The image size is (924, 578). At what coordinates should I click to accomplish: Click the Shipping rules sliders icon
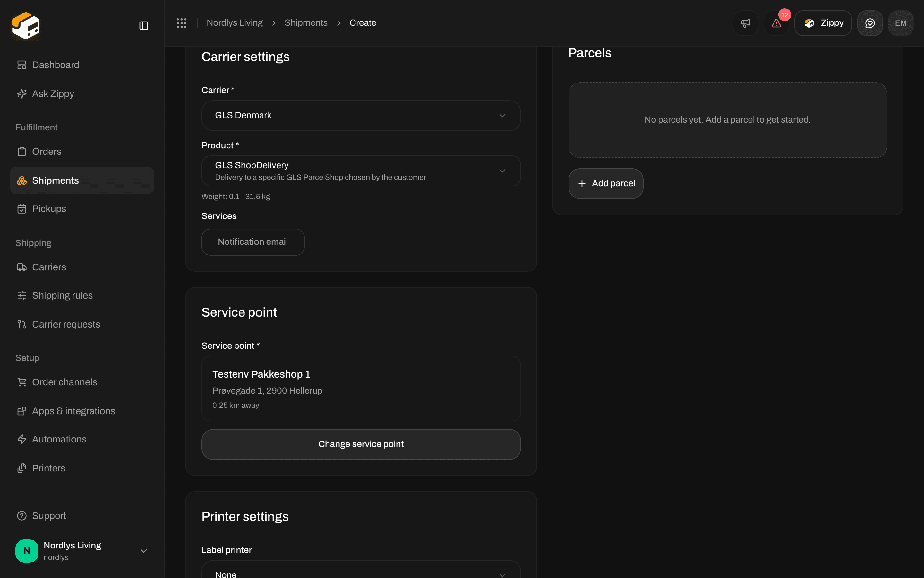click(22, 295)
